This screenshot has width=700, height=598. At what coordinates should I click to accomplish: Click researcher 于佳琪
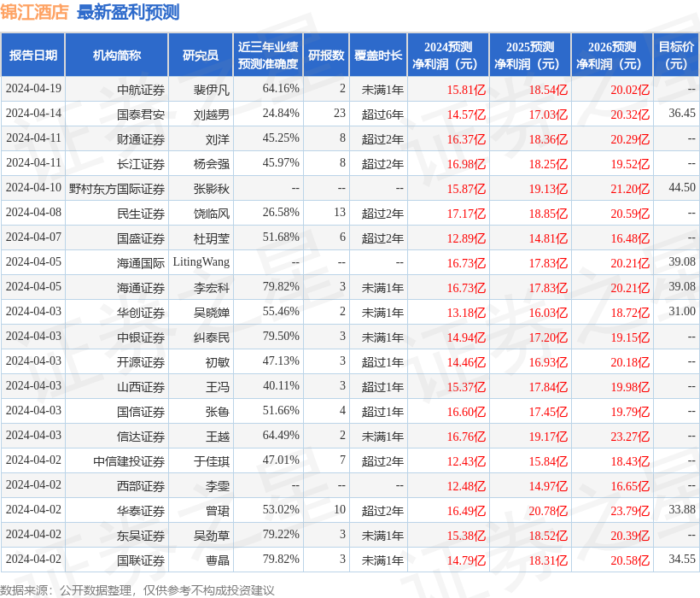(x=212, y=462)
